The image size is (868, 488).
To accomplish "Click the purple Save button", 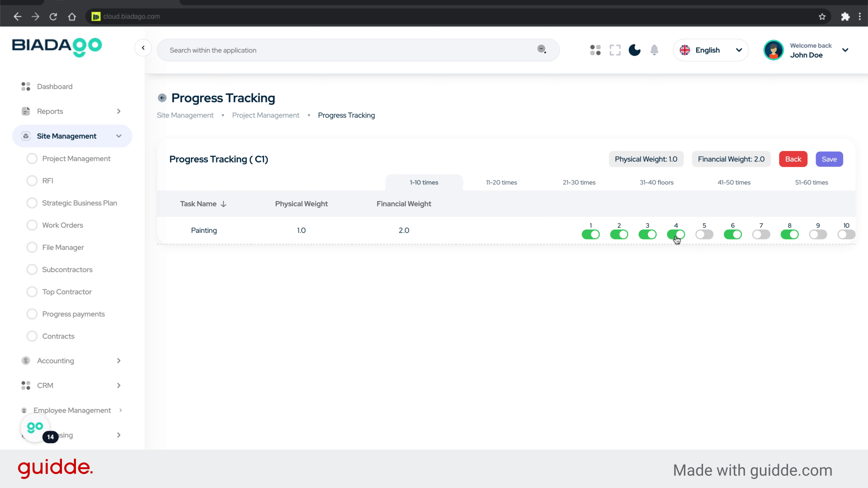I will coord(829,159).
